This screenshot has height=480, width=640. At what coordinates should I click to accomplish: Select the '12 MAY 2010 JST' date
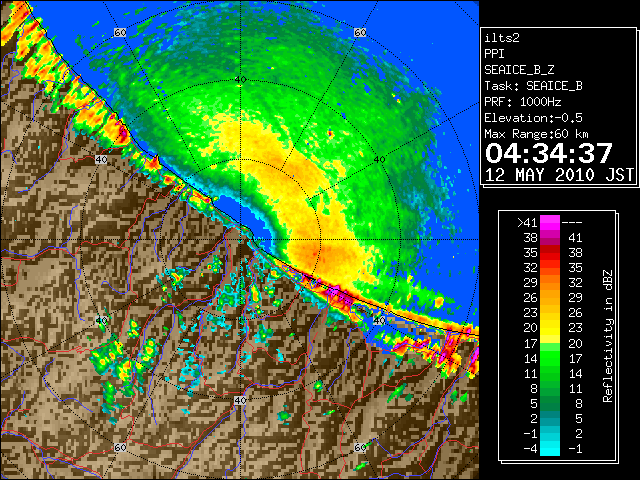point(559,175)
